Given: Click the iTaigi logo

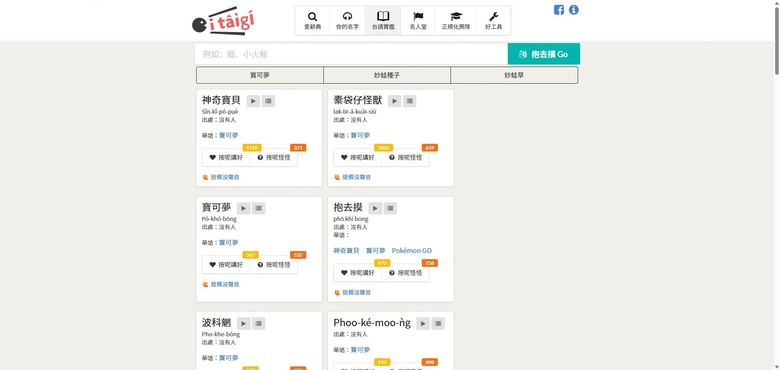Looking at the screenshot, I should point(224,21).
